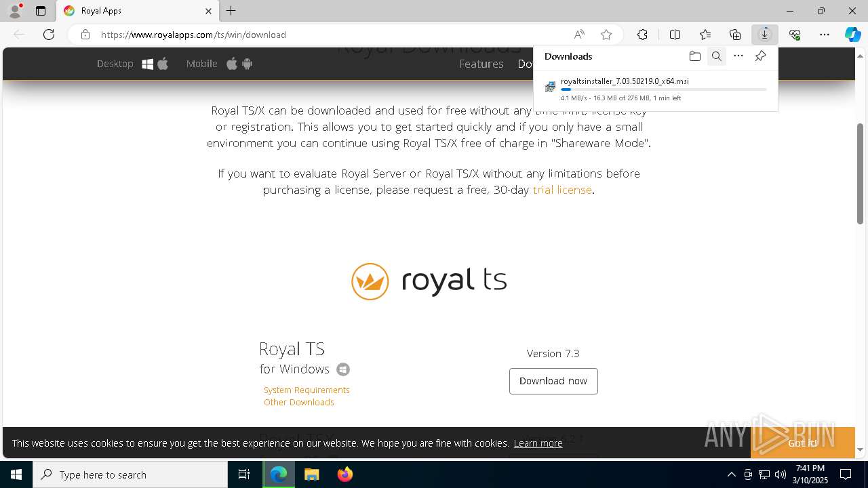Image resolution: width=868 pixels, height=488 pixels.
Task: Pin the Downloads panel
Action: (x=761, y=56)
